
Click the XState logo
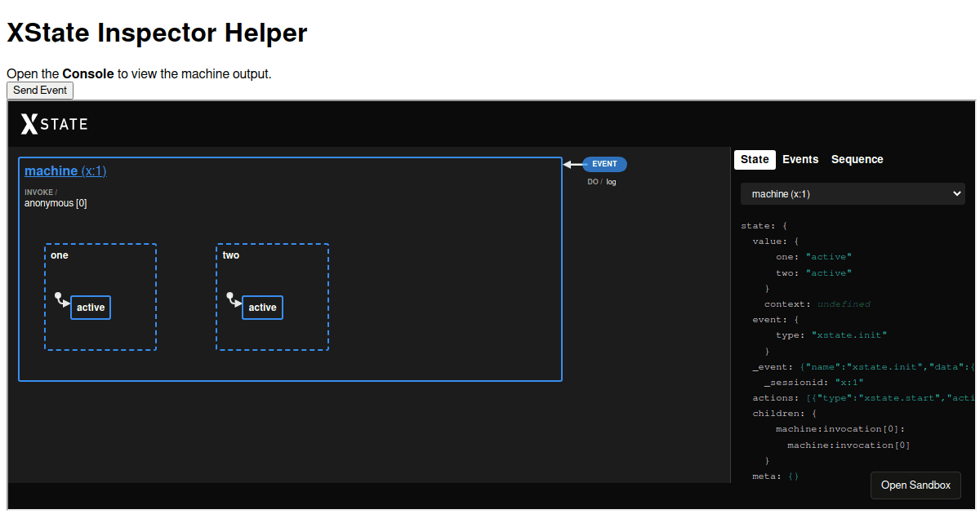52,123
